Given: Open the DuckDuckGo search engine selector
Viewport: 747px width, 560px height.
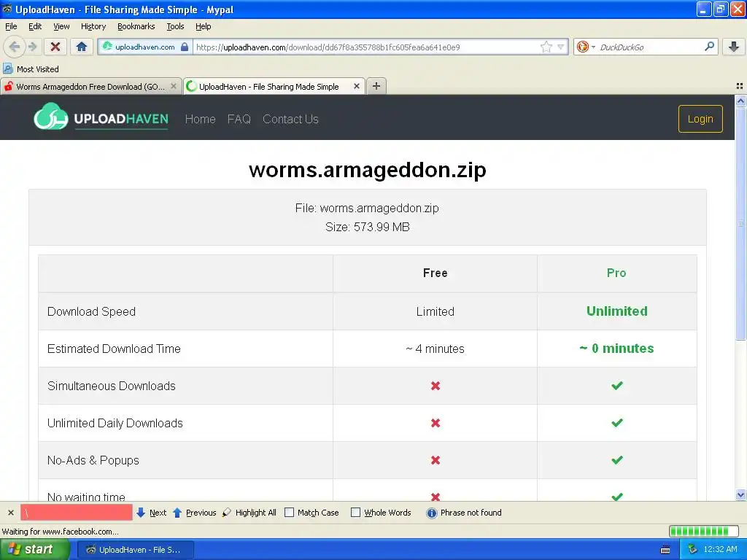Looking at the screenshot, I should 586,47.
